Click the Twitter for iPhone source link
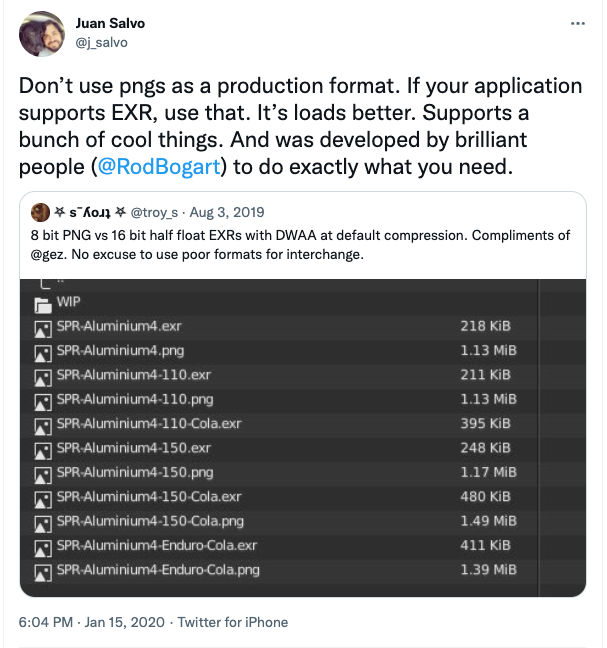Screen dimensions: 607x648 coord(233,622)
